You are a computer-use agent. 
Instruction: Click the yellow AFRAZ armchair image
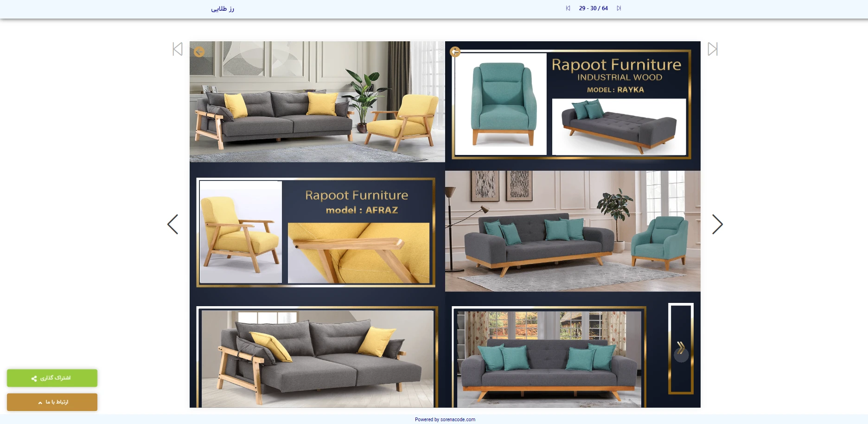point(241,232)
